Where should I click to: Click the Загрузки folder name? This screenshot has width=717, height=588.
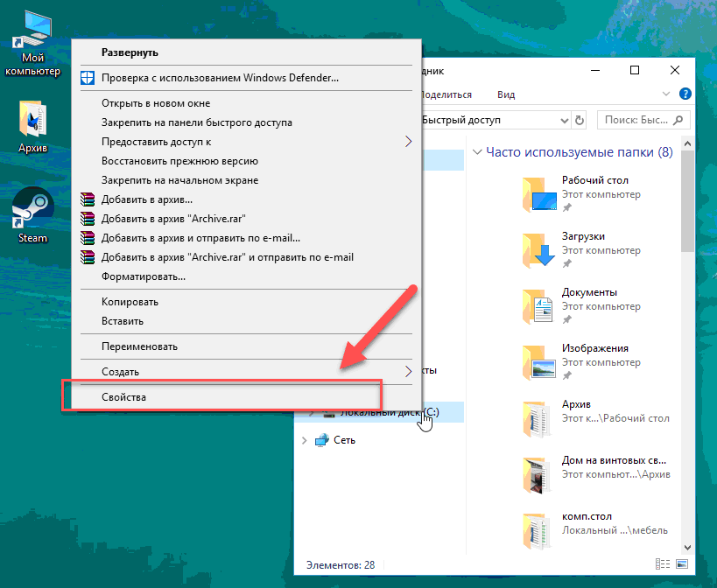[x=583, y=236]
